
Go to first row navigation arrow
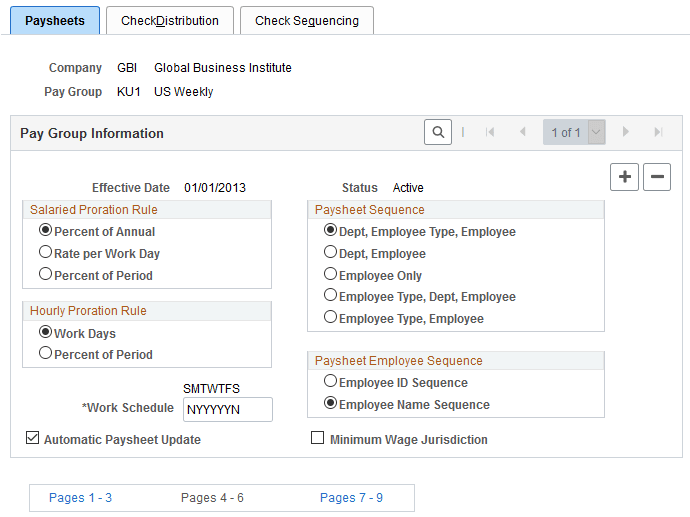[490, 132]
